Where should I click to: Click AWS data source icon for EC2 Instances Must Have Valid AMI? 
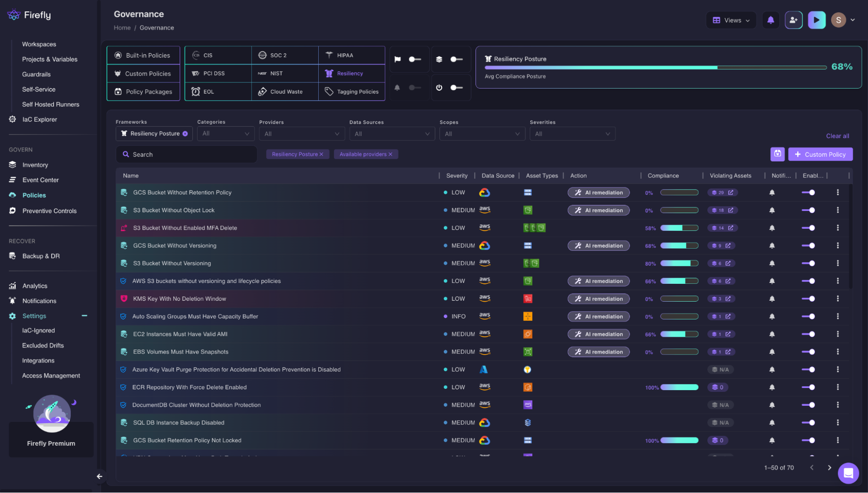485,334
